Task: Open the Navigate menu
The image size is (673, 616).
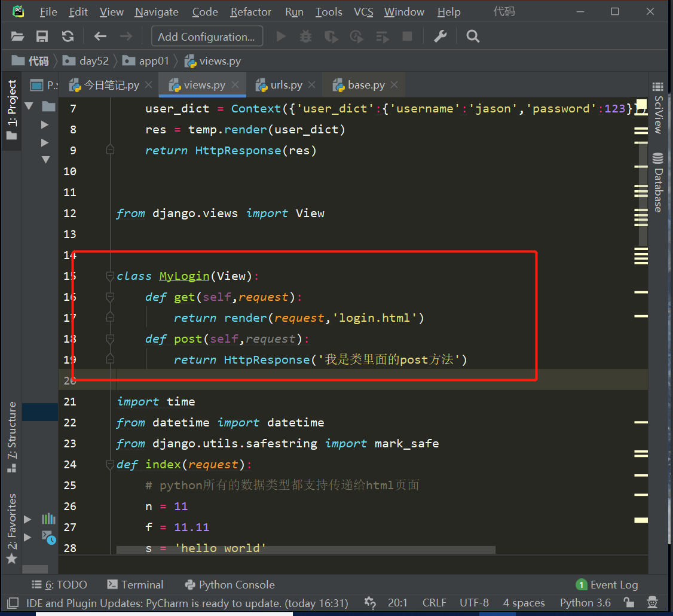Action: pyautogui.click(x=157, y=12)
